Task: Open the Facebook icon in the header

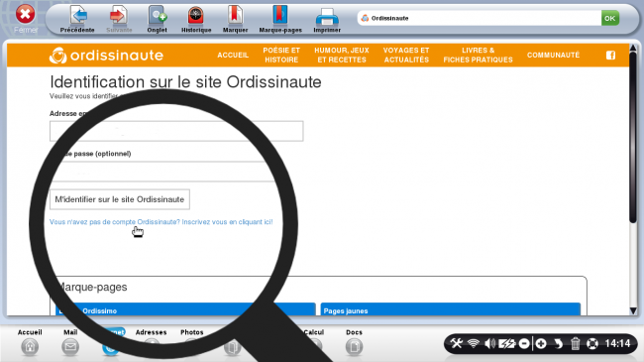Action: point(610,56)
